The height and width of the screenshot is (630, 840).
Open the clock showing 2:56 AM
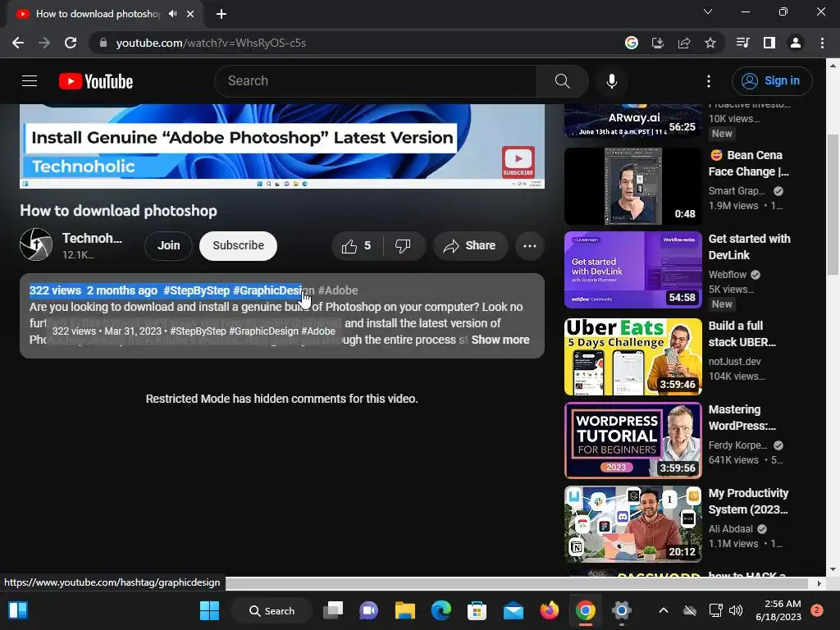click(x=778, y=610)
